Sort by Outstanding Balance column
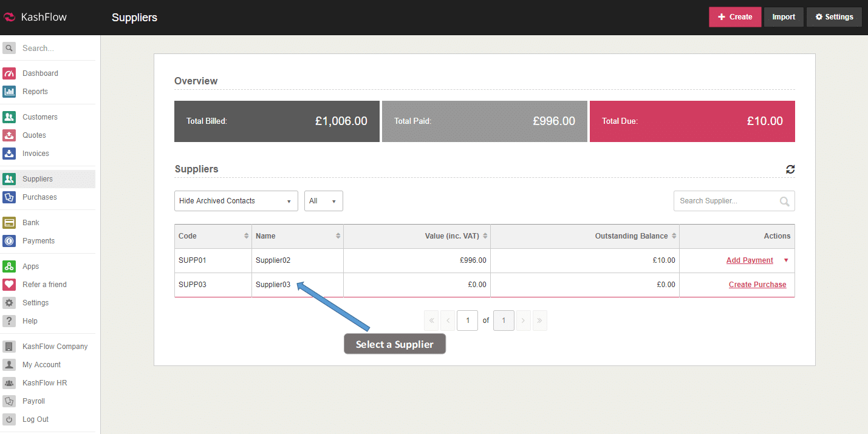 [674, 236]
